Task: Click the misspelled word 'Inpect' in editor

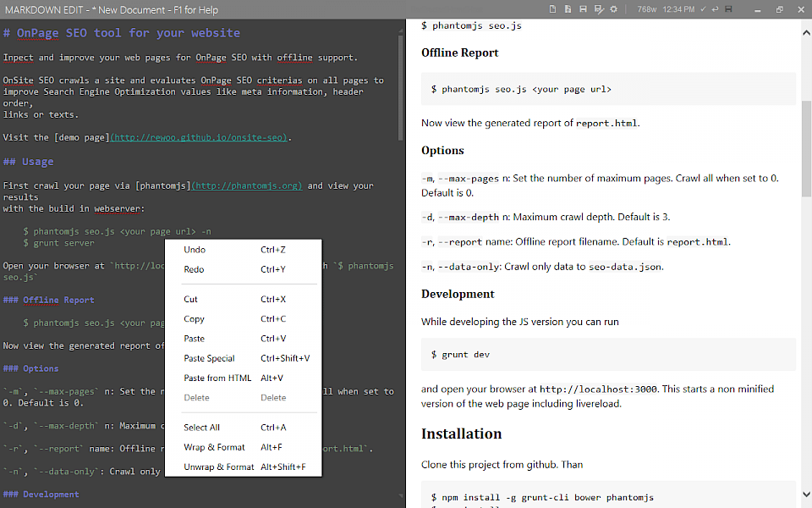Action: tap(18, 58)
